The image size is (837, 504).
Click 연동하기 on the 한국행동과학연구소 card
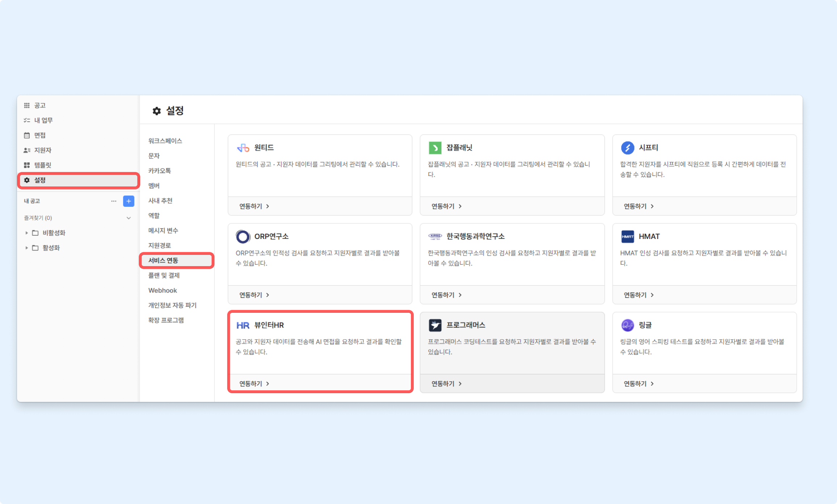coord(446,295)
